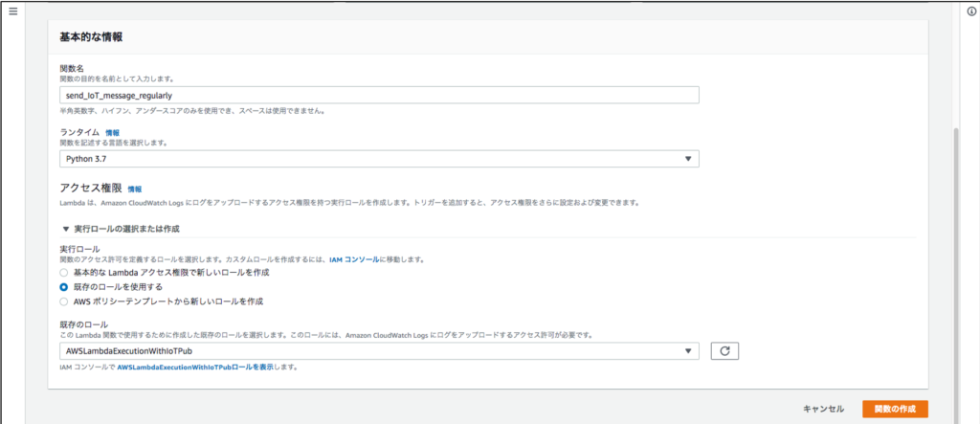
Task: Choose AWS ポリシーテンプレートから新しいロールを作成 option
Action: point(64,301)
